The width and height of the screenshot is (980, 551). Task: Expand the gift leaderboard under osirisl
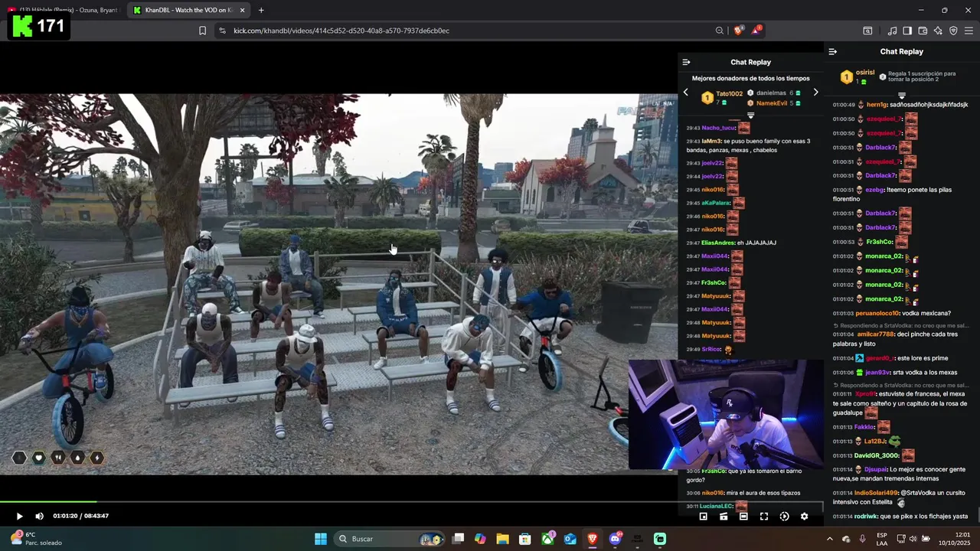click(x=902, y=95)
